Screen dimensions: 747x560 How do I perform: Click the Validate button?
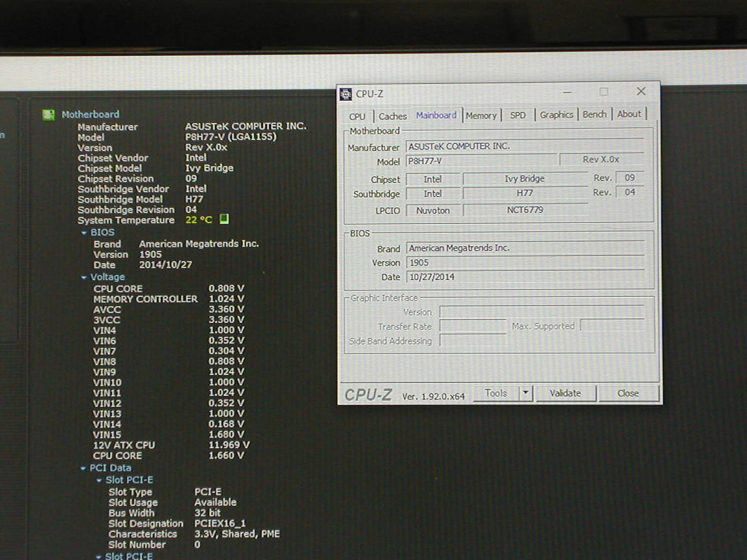point(565,393)
